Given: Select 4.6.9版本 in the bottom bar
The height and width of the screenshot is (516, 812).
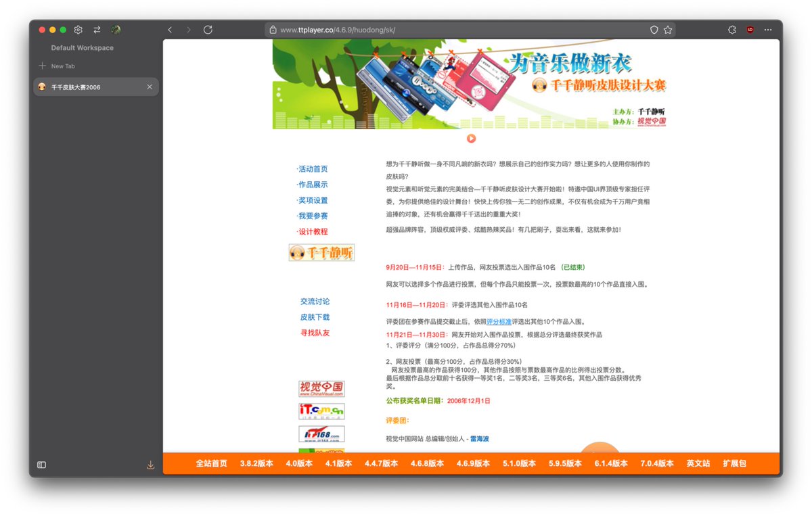Looking at the screenshot, I should (x=473, y=464).
